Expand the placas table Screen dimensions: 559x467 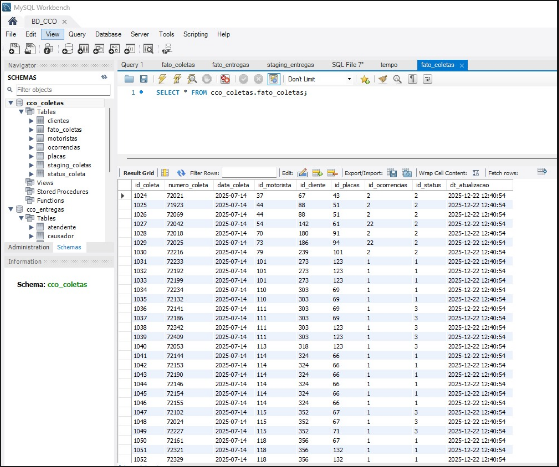click(x=31, y=156)
